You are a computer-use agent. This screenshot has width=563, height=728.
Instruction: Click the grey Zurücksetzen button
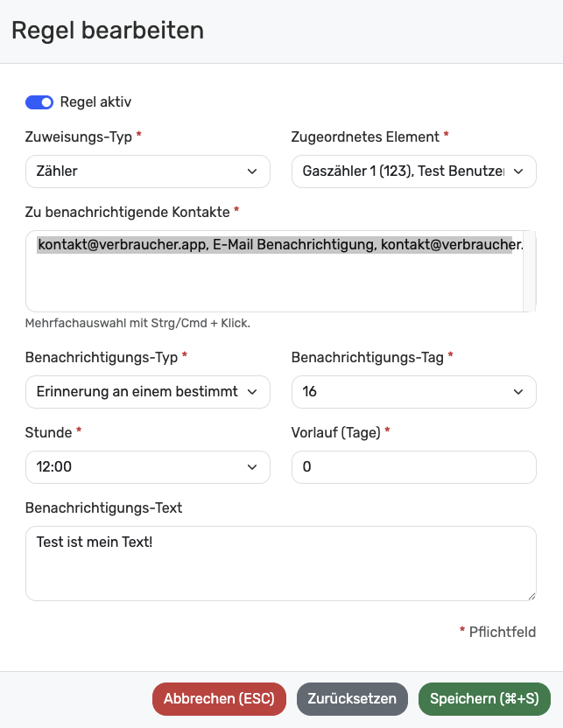pos(352,699)
